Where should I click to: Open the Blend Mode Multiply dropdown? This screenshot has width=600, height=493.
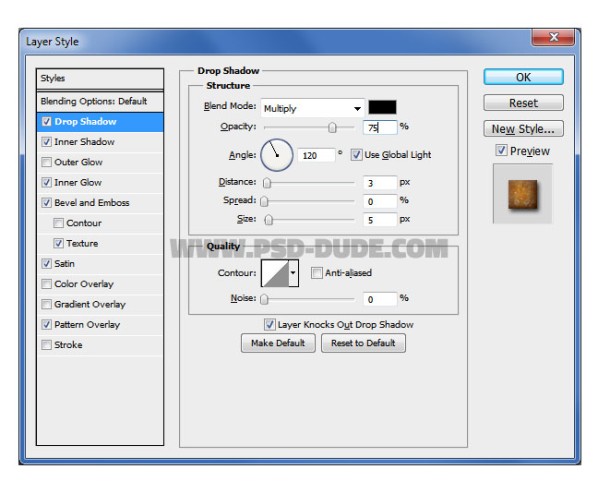pyautogui.click(x=312, y=108)
